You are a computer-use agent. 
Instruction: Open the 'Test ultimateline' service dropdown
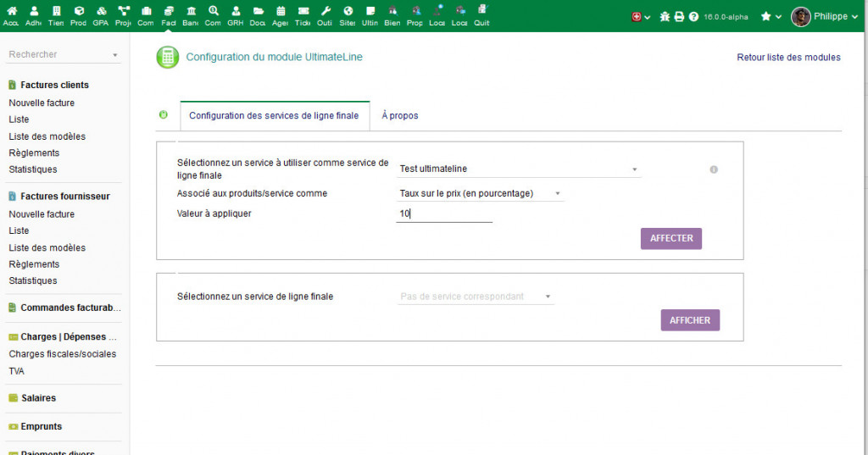(518, 169)
